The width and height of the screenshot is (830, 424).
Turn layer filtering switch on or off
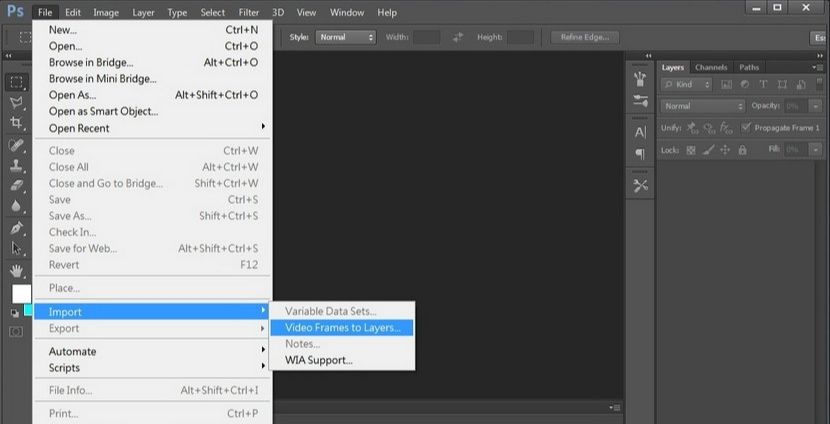coord(818,85)
